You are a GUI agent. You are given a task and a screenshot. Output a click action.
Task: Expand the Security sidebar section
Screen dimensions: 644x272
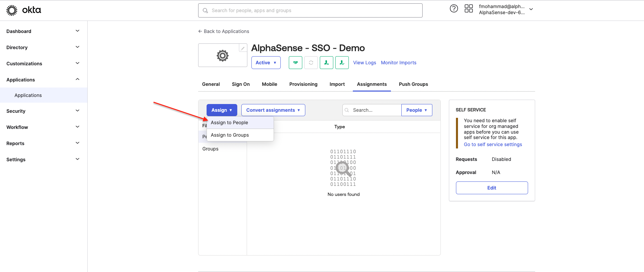coord(43,111)
